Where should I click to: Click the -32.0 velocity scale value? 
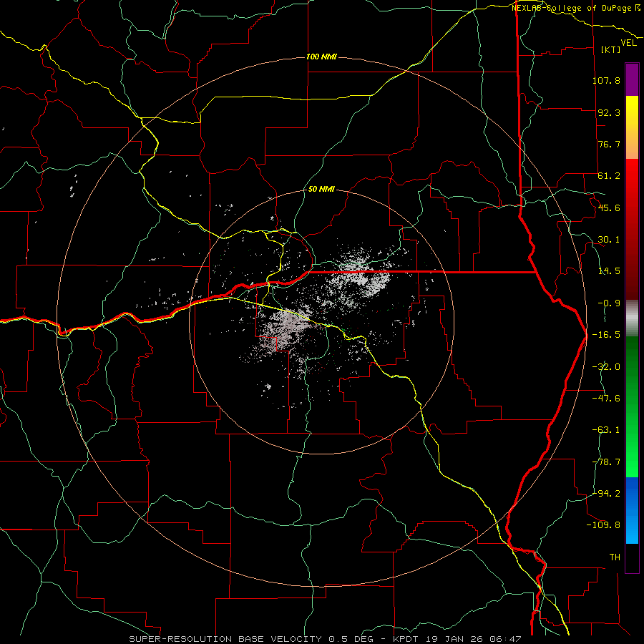tap(606, 367)
